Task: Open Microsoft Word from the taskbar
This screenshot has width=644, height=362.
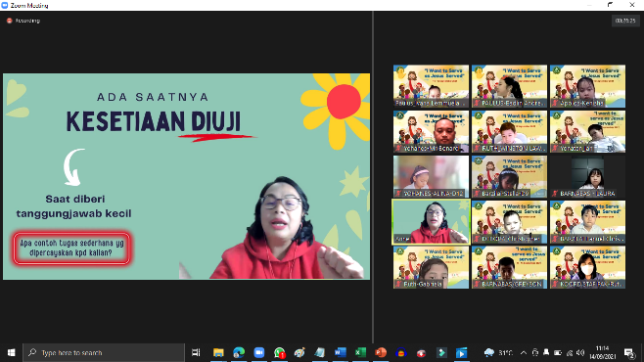Action: coord(340,352)
